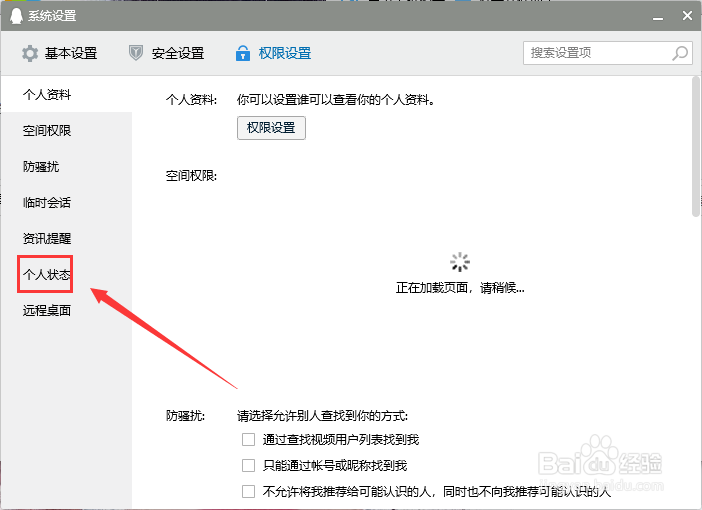Image resolution: width=702 pixels, height=510 pixels.
Task: Click the 你可以设置谁可以查看你的个人资料 text
Action: (x=336, y=99)
